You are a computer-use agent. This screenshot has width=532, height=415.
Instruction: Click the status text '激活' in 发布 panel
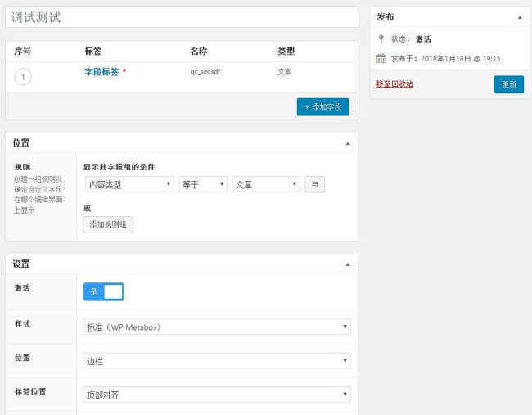click(x=423, y=39)
